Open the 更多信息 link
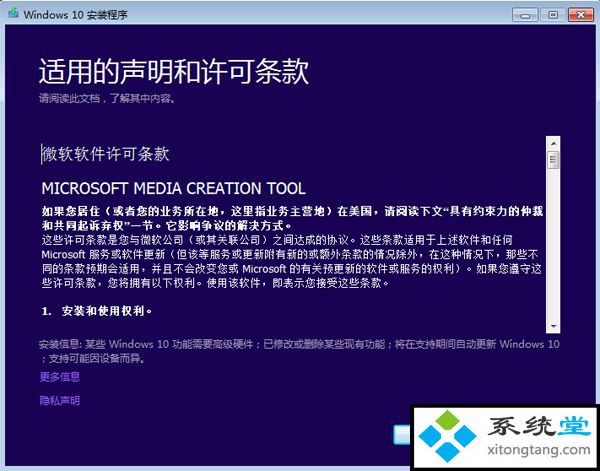The height and width of the screenshot is (471, 600). point(60,377)
